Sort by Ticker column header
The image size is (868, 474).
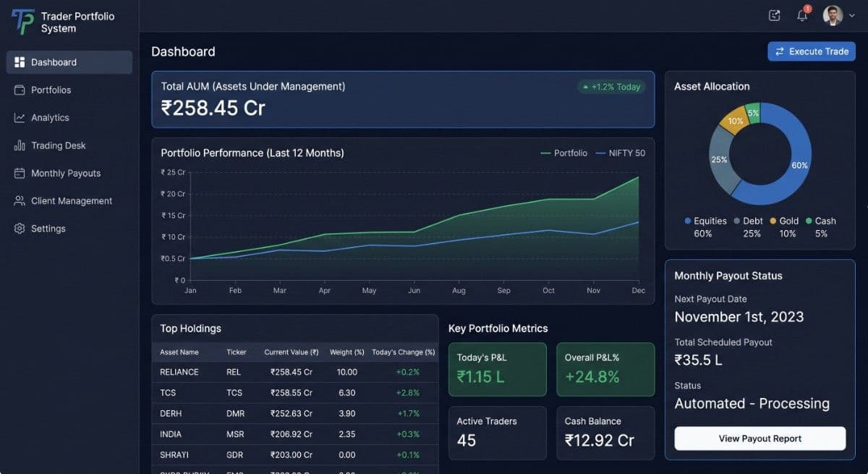pyautogui.click(x=237, y=352)
